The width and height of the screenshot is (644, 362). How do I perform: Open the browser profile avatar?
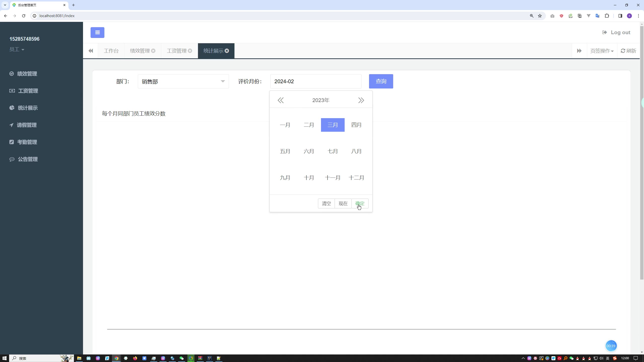(x=629, y=16)
